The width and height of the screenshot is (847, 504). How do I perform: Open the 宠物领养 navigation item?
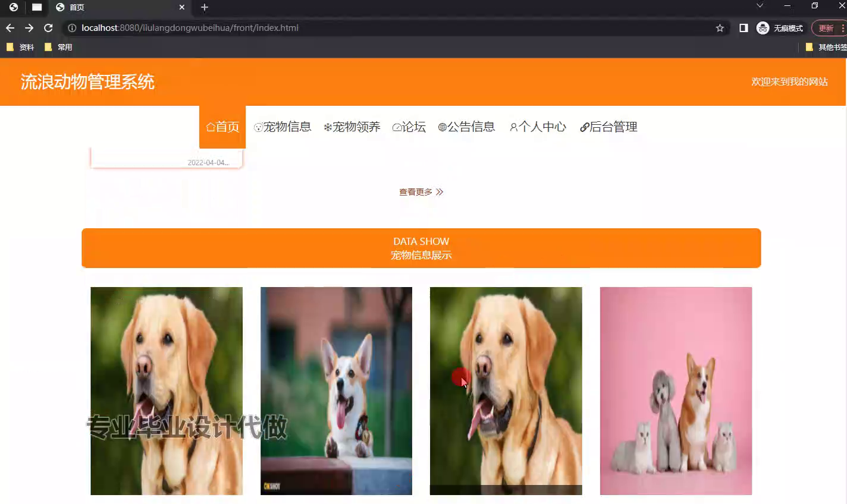coord(352,127)
